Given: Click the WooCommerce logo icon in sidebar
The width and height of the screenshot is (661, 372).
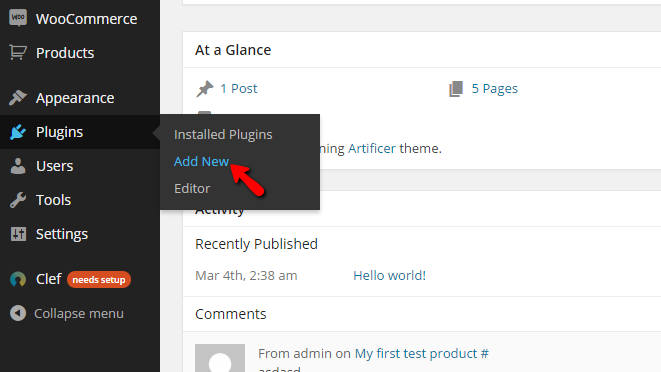Looking at the screenshot, I should [18, 18].
